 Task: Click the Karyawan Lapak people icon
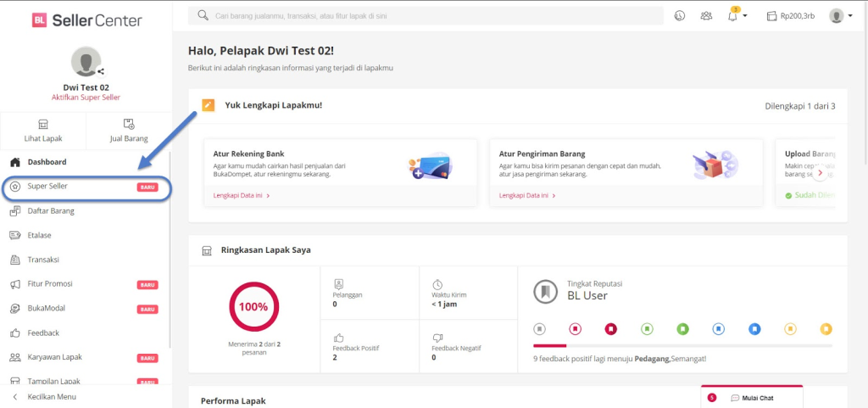click(15, 357)
